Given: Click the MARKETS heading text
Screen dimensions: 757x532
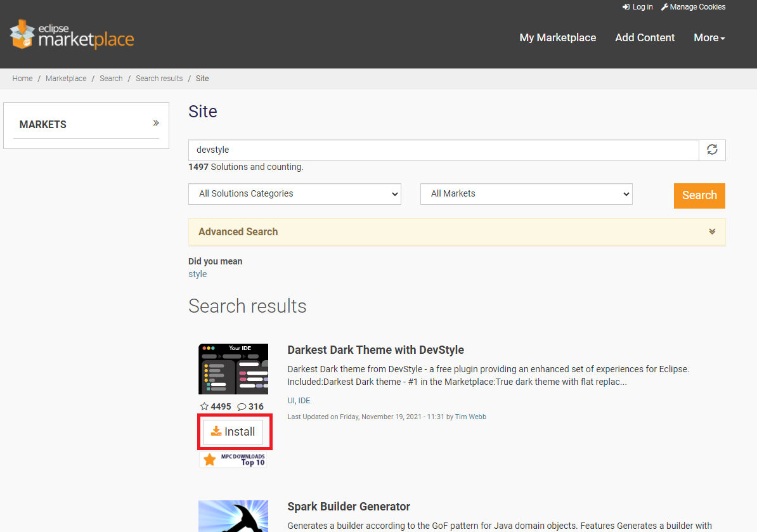Looking at the screenshot, I should pyautogui.click(x=43, y=124).
